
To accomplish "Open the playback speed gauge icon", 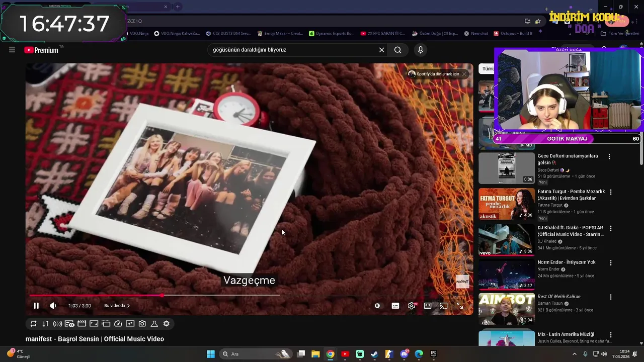I will pos(118,324).
